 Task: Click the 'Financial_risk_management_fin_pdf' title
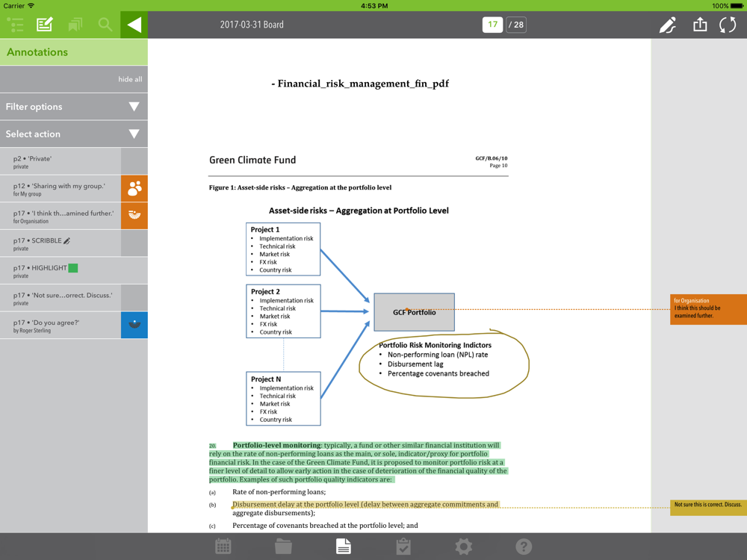point(363,84)
